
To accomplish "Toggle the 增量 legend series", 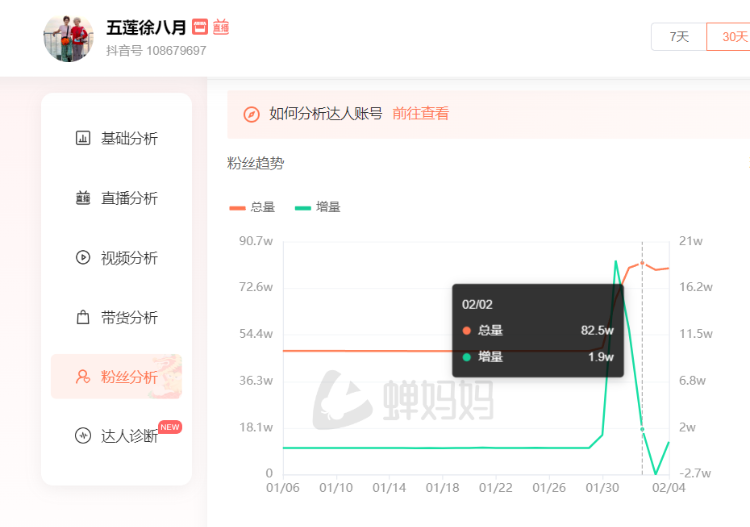I will tap(317, 207).
